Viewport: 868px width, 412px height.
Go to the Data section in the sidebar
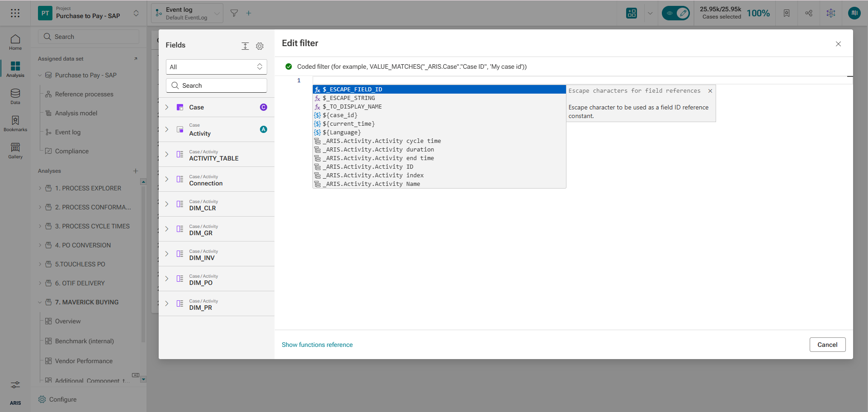tap(15, 96)
